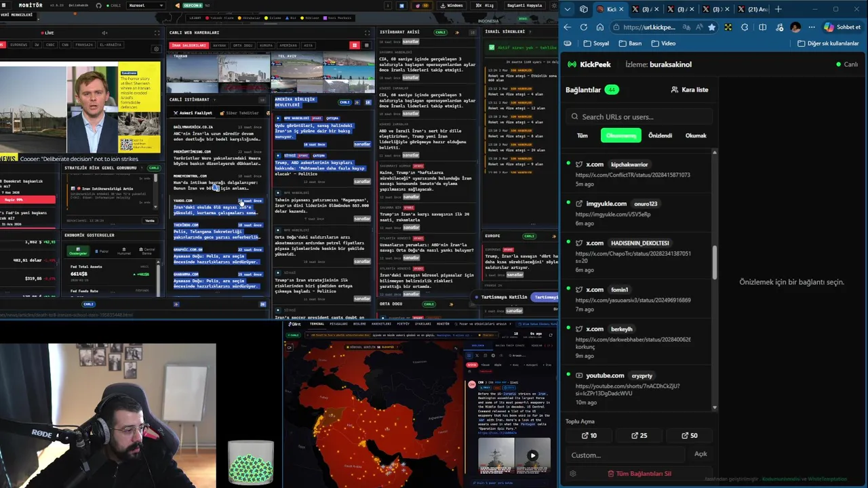
Task: Bulk open 50 links
Action: tap(689, 436)
